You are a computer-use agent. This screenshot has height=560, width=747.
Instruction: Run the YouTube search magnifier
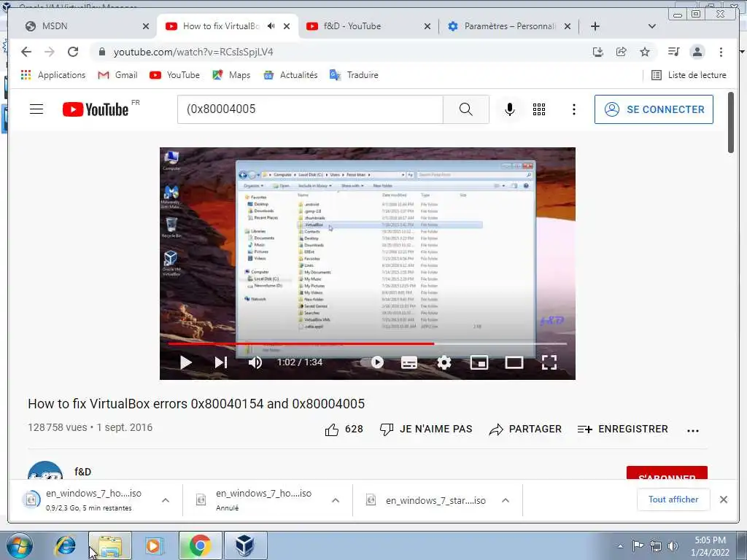pos(466,109)
